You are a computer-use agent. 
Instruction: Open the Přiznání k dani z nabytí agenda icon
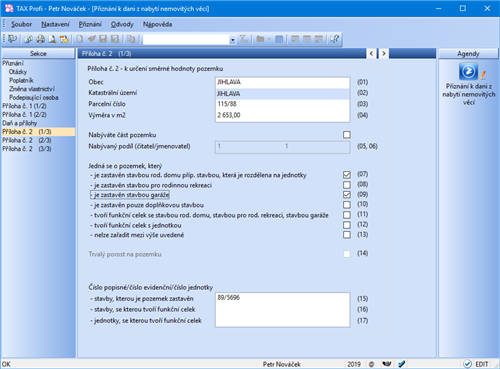pos(468,71)
